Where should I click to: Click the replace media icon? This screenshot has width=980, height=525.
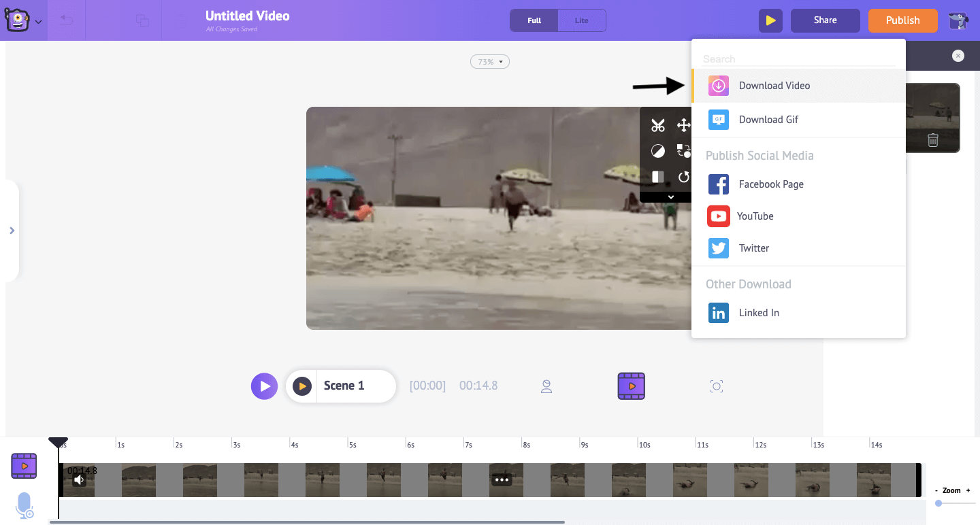point(683,150)
